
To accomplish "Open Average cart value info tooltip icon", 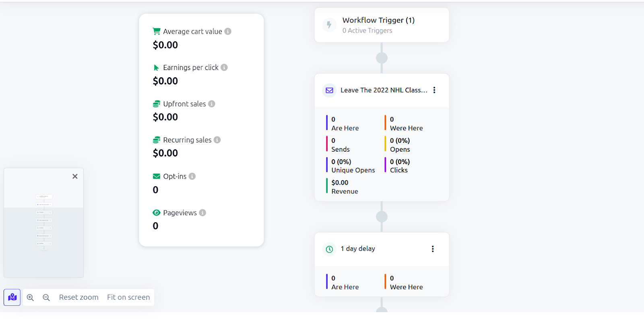I will point(228,31).
